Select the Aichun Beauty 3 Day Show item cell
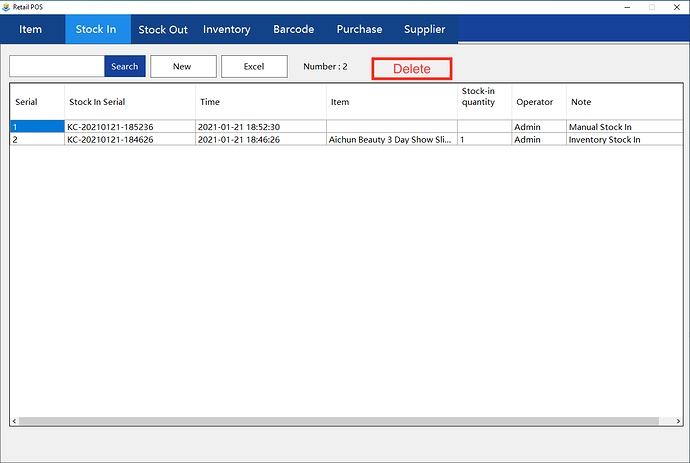This screenshot has height=463, width=690. pyautogui.click(x=392, y=140)
